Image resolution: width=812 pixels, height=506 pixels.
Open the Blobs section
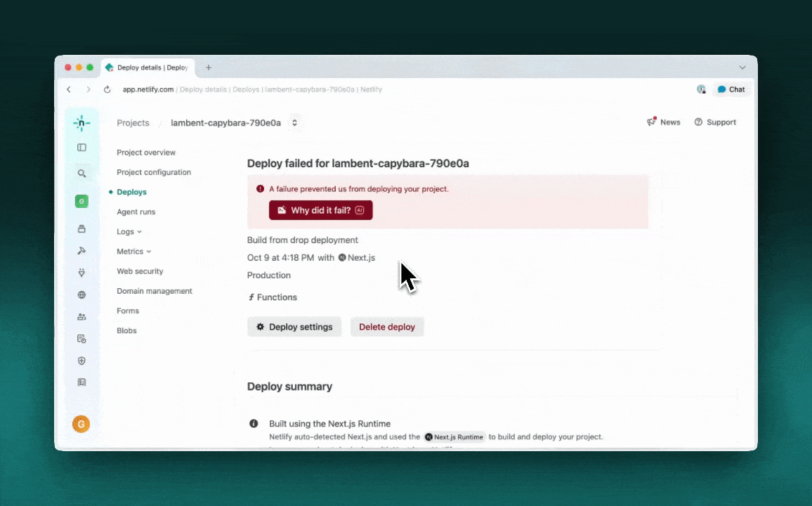pos(127,330)
